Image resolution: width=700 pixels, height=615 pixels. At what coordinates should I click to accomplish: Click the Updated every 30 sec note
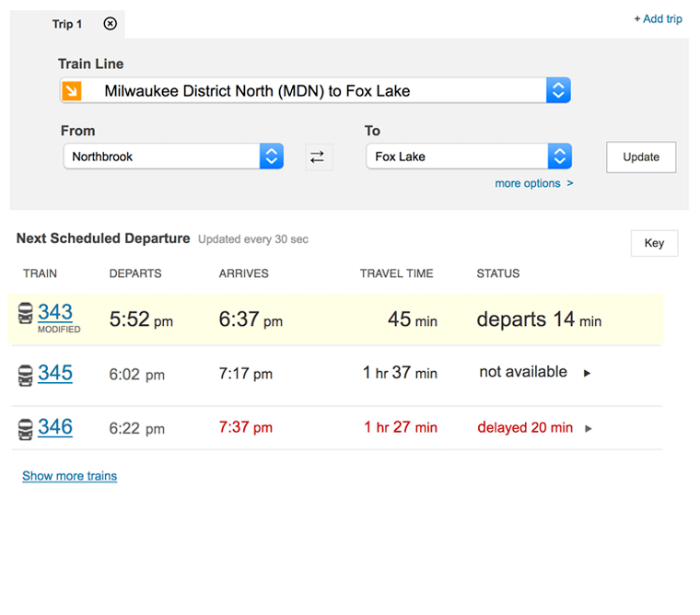(253, 239)
